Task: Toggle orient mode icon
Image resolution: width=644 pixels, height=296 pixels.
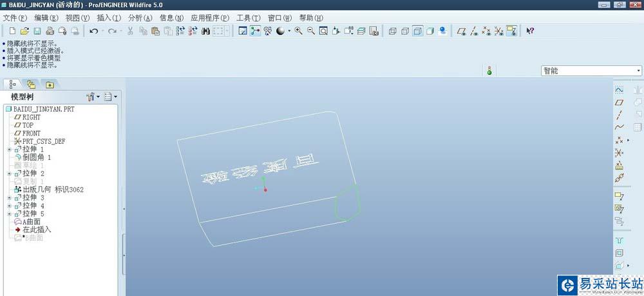Action: 268,31
